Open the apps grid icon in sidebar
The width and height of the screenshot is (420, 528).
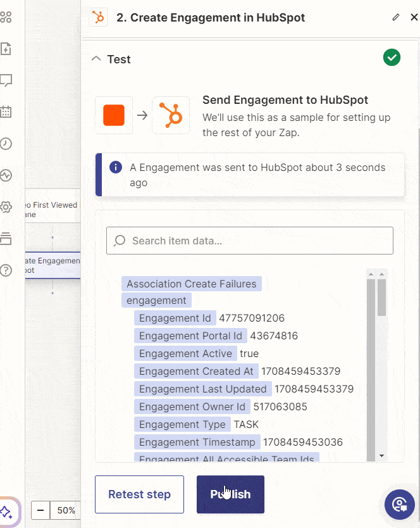pos(6,17)
